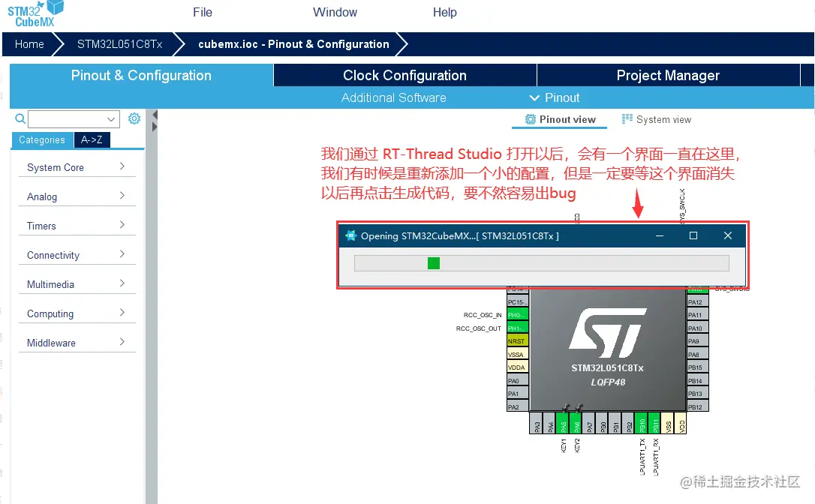Select the VSSA pin

point(517,354)
